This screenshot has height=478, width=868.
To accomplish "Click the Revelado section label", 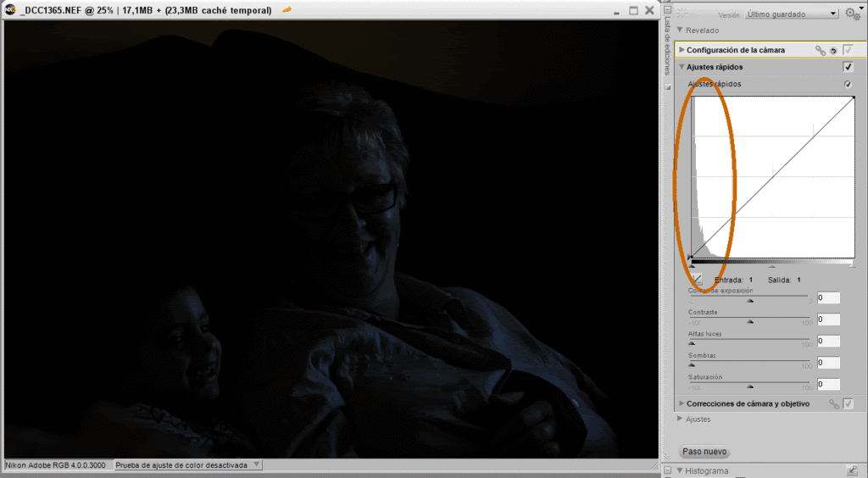I will (x=702, y=31).
